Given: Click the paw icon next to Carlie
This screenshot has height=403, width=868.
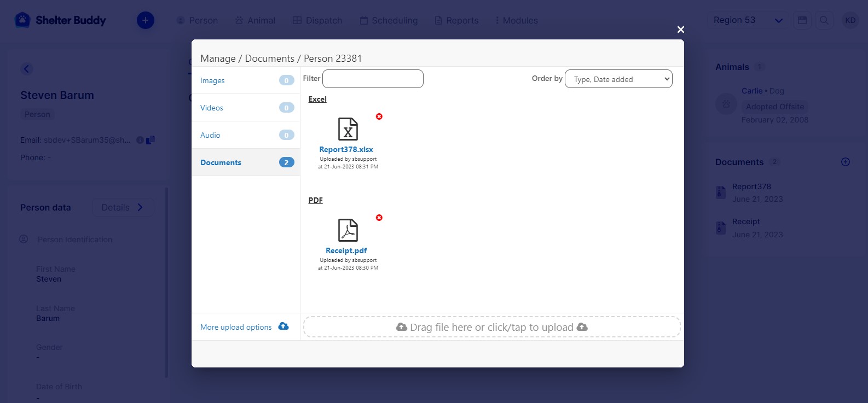Looking at the screenshot, I should click(726, 104).
